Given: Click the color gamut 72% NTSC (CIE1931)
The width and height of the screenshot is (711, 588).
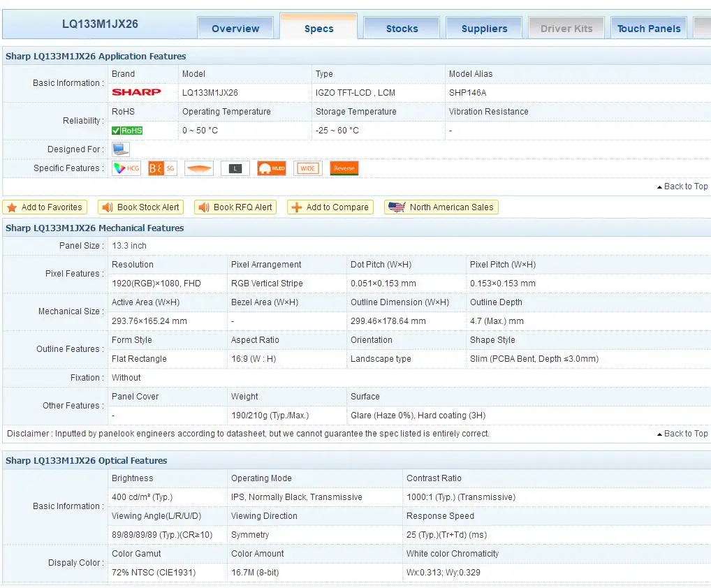Looking at the screenshot, I should pos(154,573).
